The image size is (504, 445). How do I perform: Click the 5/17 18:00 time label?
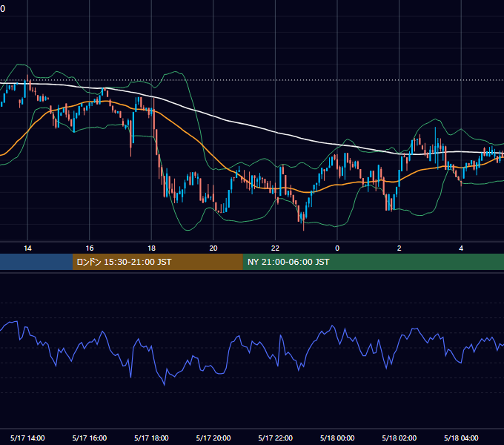coord(151,438)
